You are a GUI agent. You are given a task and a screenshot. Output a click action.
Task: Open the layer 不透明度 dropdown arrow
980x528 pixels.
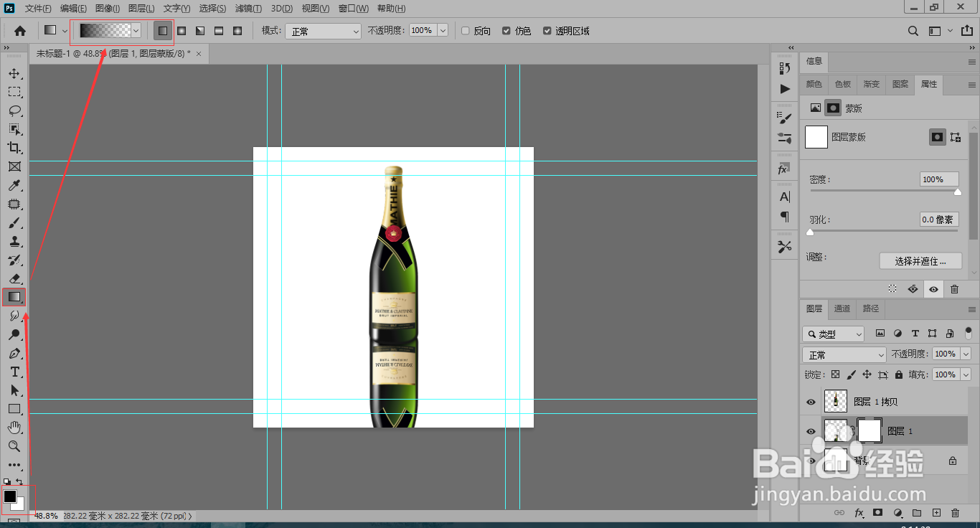[966, 354]
